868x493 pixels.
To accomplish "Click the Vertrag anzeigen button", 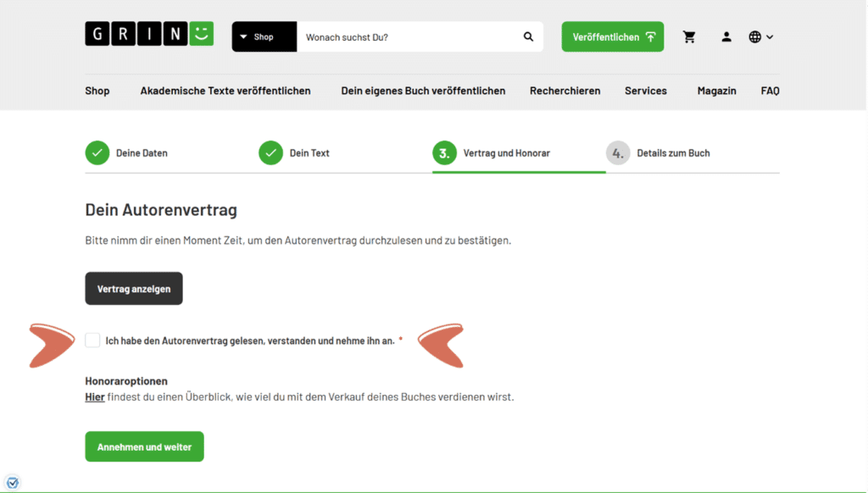I will tap(134, 289).
